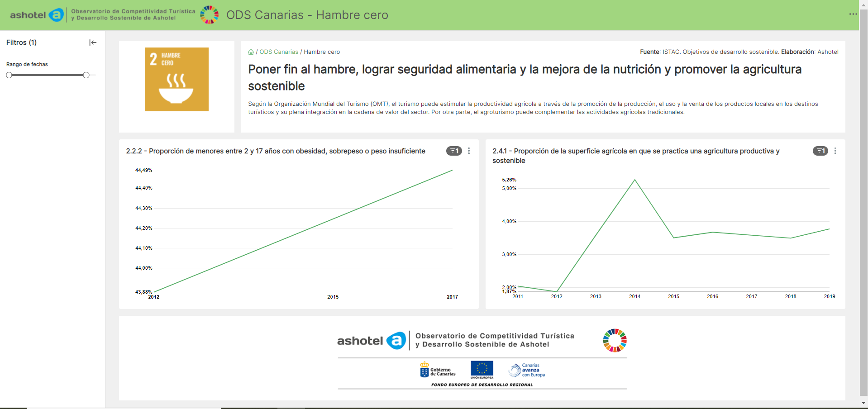Click the footer SDG color wheel

click(615, 340)
